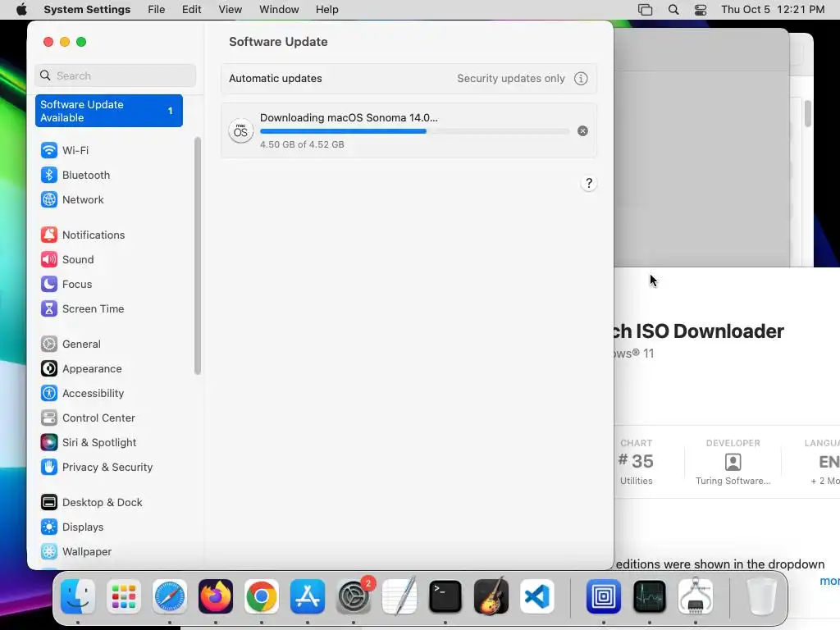Open the Apple menu
Image resolution: width=840 pixels, height=630 pixels.
click(21, 10)
